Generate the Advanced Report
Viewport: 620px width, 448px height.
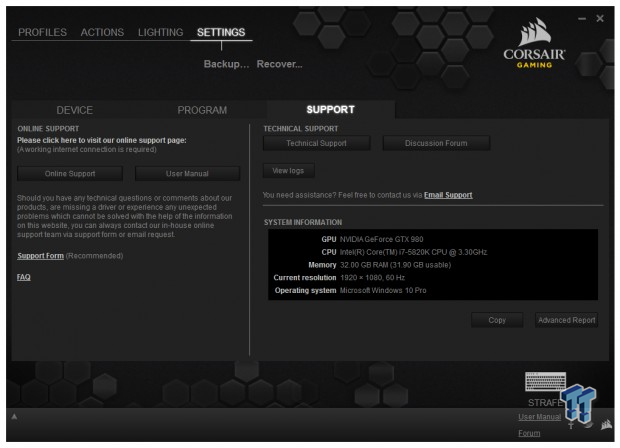click(x=567, y=320)
